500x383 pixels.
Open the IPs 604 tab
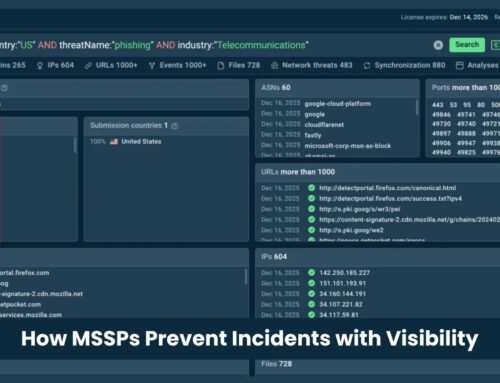tap(55, 65)
